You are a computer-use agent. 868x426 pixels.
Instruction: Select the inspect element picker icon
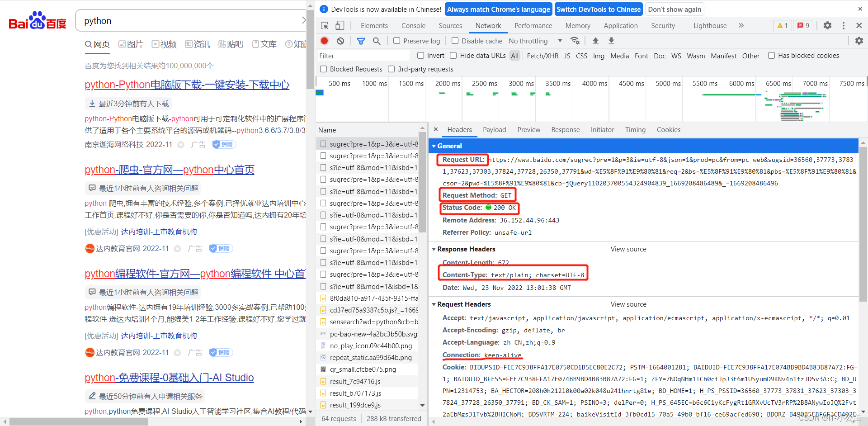[x=324, y=26]
